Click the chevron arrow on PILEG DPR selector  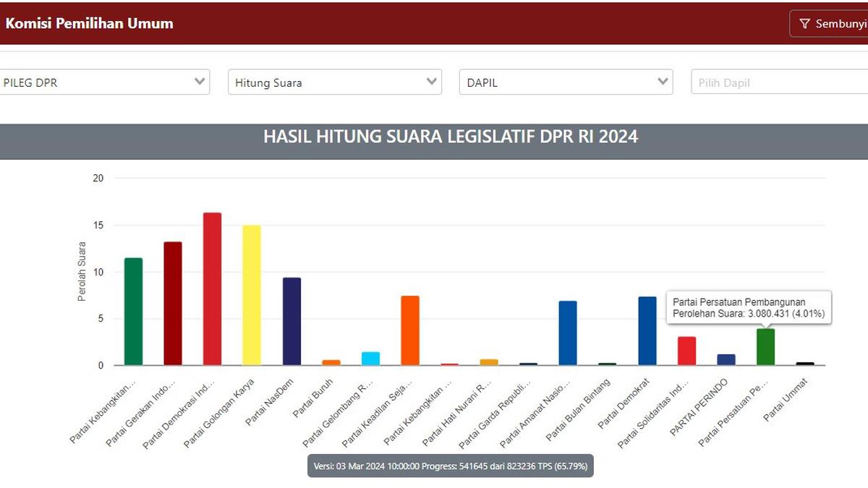(x=199, y=82)
